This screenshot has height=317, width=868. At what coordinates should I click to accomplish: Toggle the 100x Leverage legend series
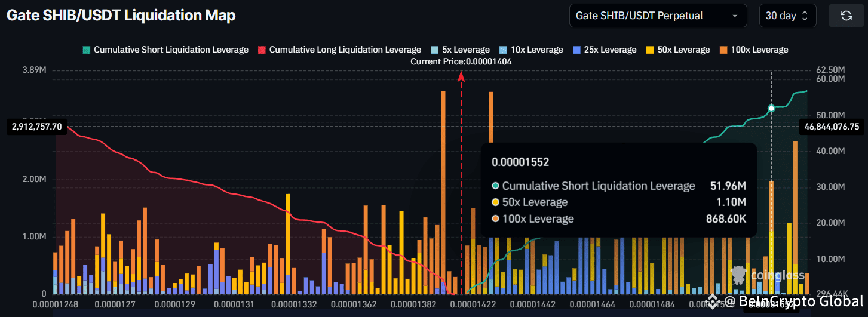[x=753, y=50]
